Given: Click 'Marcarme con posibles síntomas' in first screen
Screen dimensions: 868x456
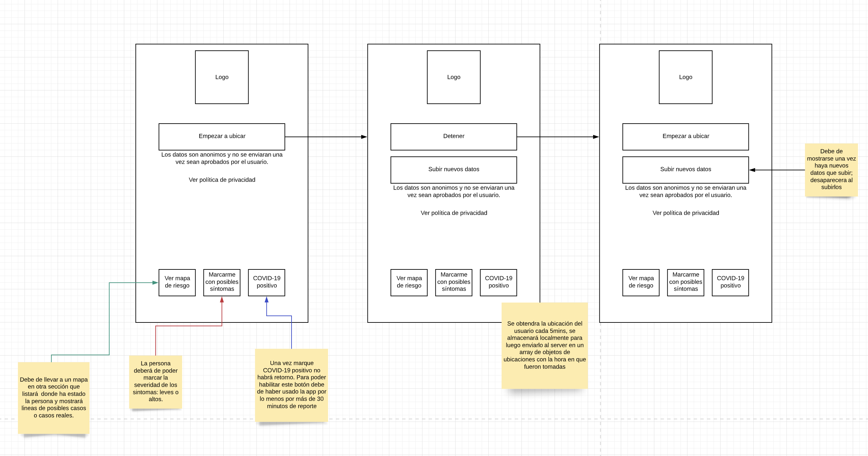Looking at the screenshot, I should coord(222,282).
